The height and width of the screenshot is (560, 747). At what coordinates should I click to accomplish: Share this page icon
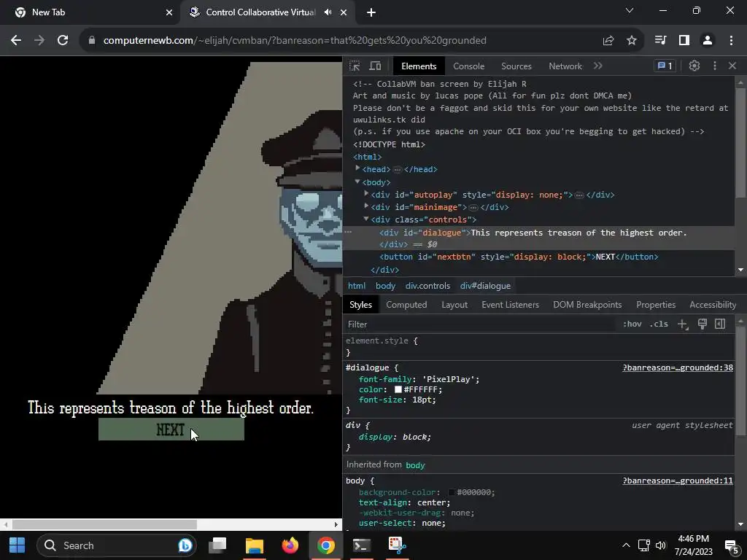(x=608, y=41)
